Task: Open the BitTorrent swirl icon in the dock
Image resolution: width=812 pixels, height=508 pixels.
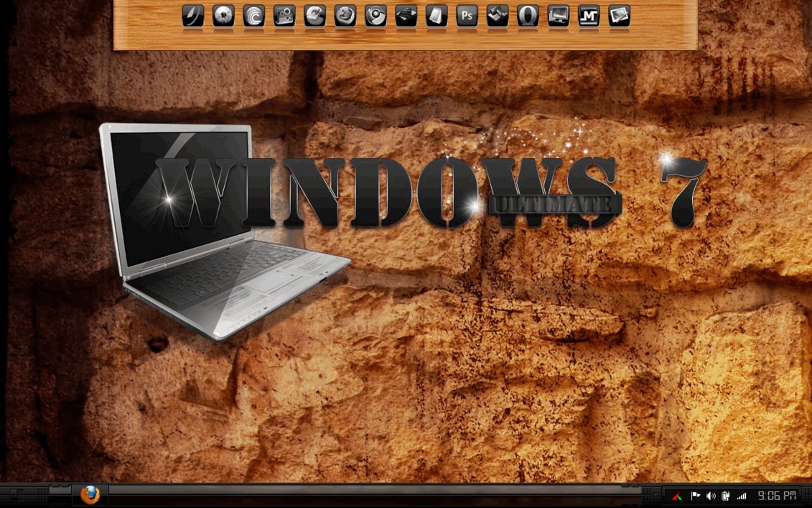Action: pyautogui.click(x=253, y=16)
